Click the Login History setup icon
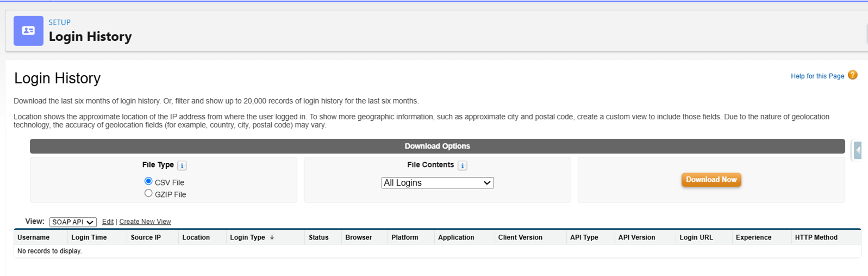Screen dimensions: 868x276 28,31
